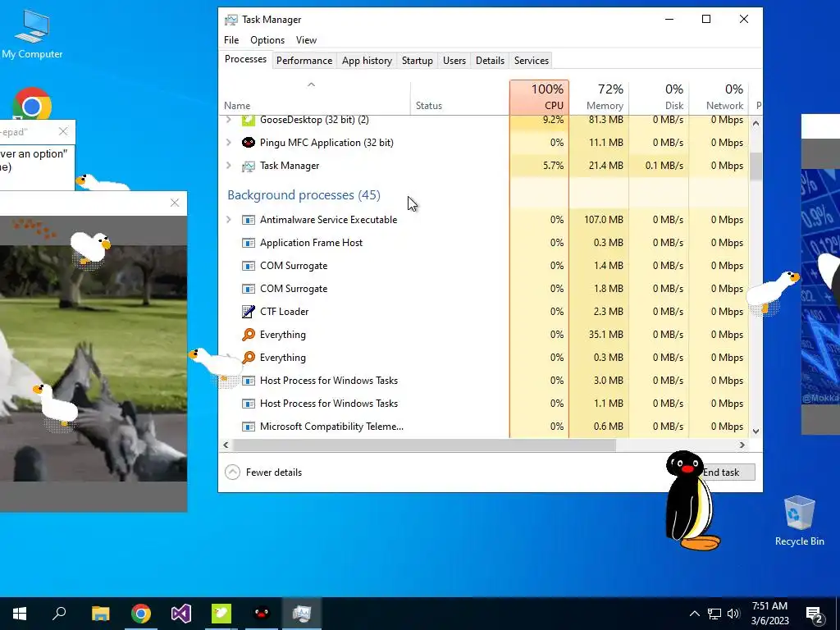Screen dimensions: 840x630
Task: Click the Antimalware Service Executable icon
Action: click(248, 220)
